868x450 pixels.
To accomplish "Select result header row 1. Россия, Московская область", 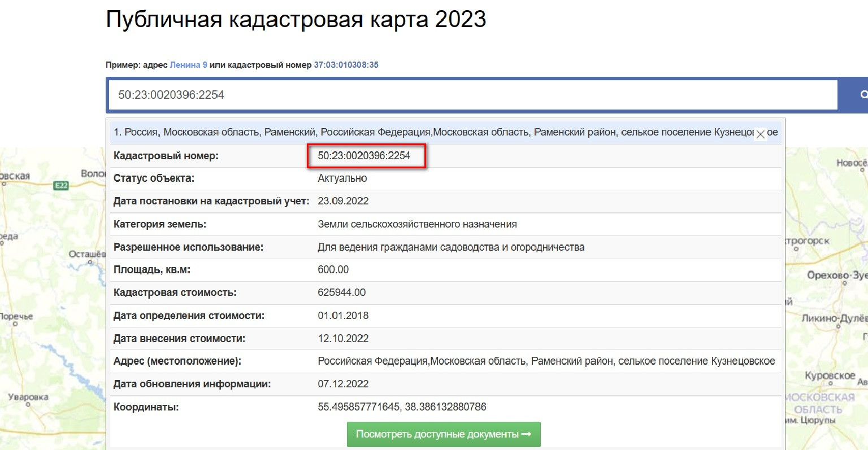I will pyautogui.click(x=445, y=132).
